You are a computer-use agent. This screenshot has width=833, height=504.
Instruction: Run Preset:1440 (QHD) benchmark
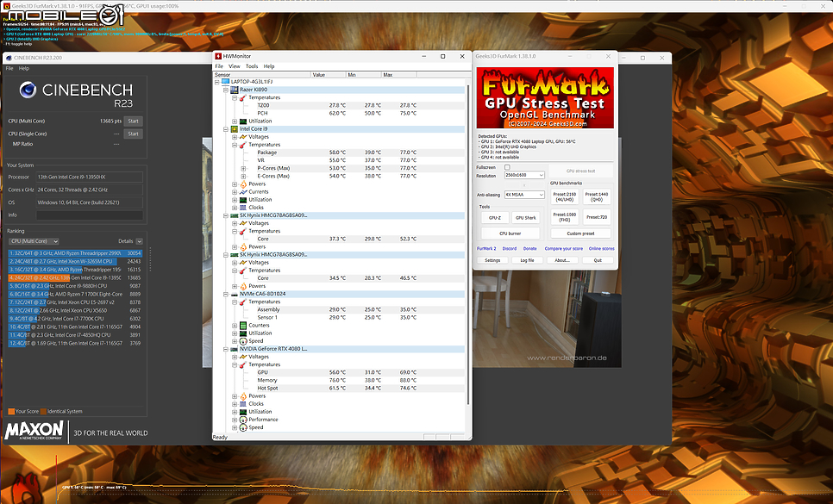pyautogui.click(x=597, y=196)
